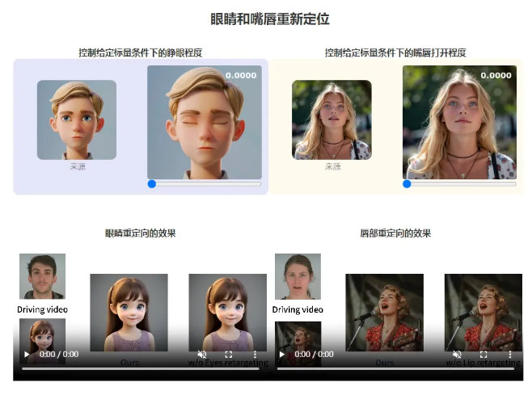Click the 0.0000 value on the cartoon boy image
Viewport: 532px width, 399px height.
[x=241, y=75]
